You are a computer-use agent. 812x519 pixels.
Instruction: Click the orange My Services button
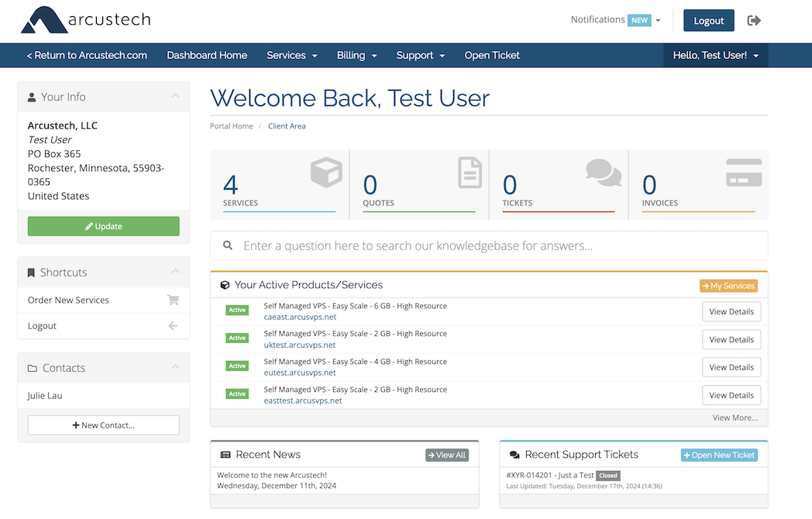[x=728, y=286]
